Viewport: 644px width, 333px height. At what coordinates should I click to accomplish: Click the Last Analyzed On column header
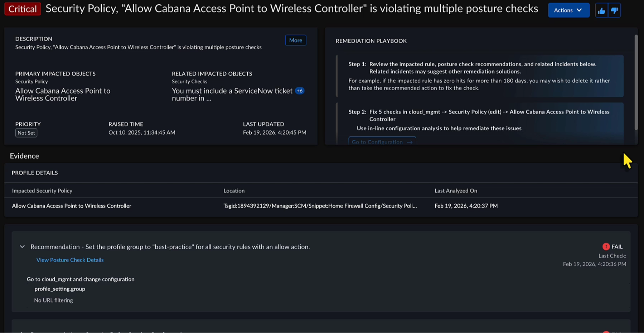456,190
